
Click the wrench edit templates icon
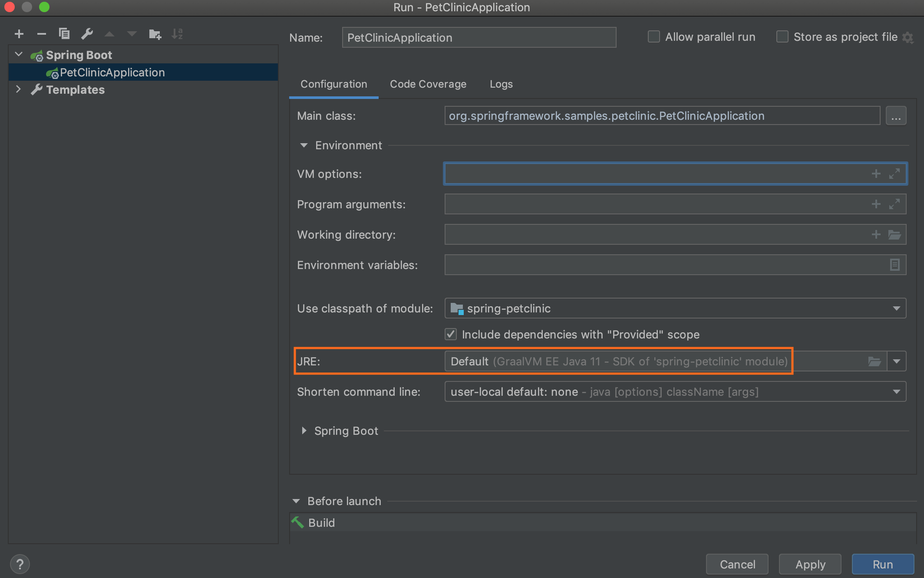click(87, 34)
